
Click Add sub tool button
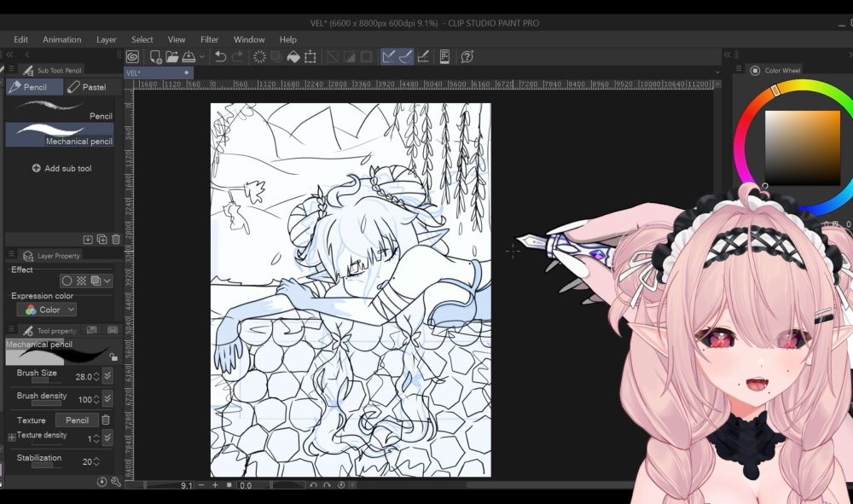tap(61, 169)
